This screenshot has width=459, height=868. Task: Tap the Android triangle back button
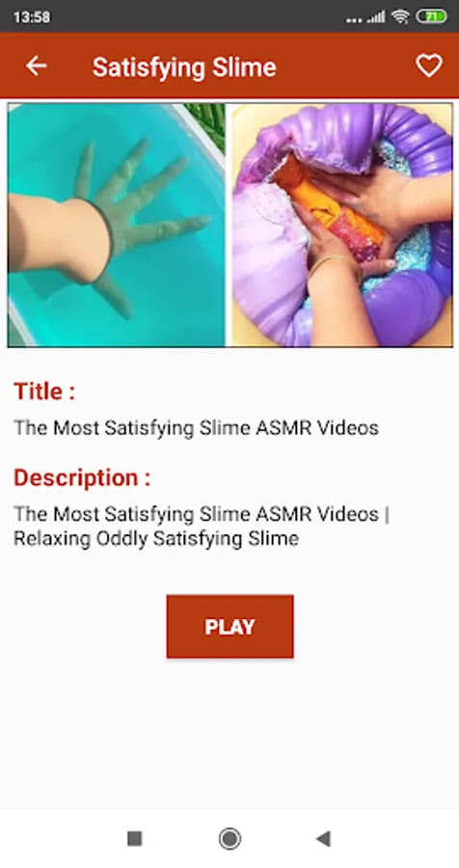coord(323,839)
